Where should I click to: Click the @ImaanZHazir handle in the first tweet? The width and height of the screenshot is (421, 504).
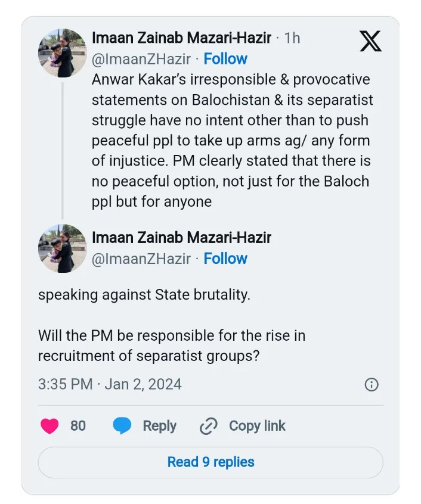pos(141,59)
